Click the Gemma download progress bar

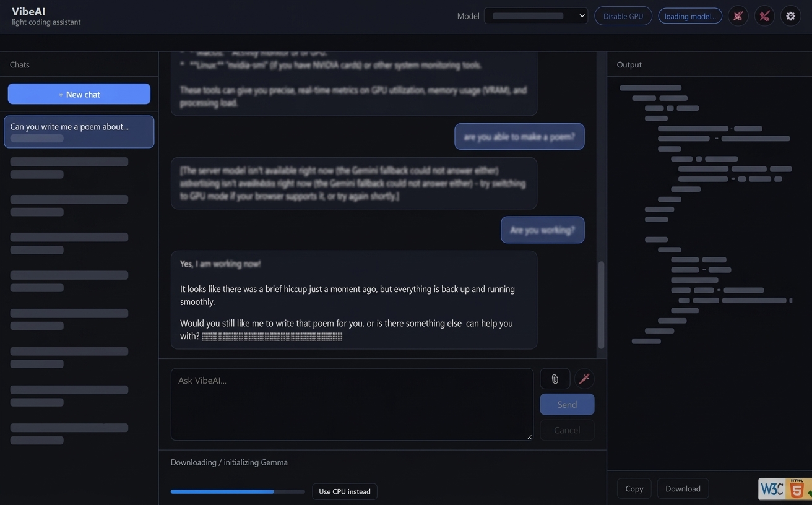(238, 491)
